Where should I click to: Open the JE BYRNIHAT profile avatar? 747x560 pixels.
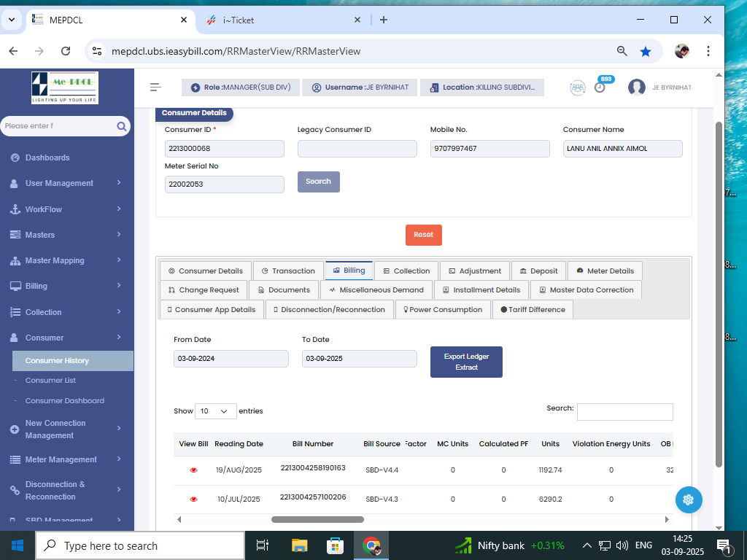click(636, 87)
